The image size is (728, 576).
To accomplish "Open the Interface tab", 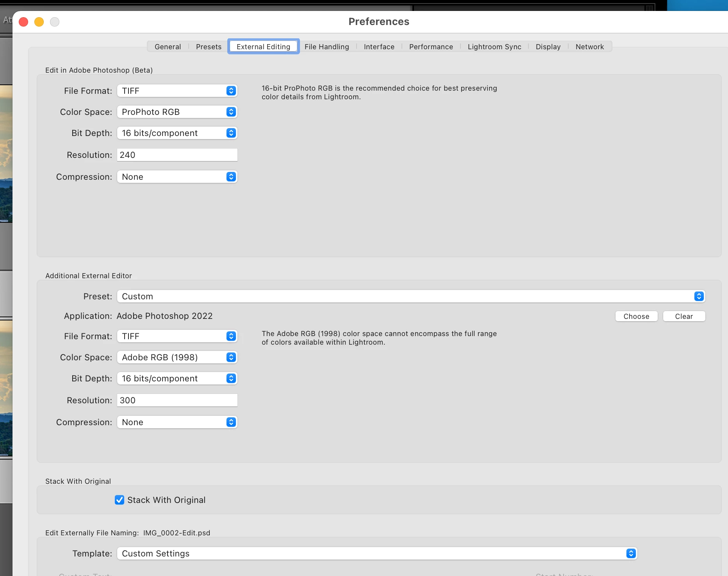I will click(x=379, y=47).
